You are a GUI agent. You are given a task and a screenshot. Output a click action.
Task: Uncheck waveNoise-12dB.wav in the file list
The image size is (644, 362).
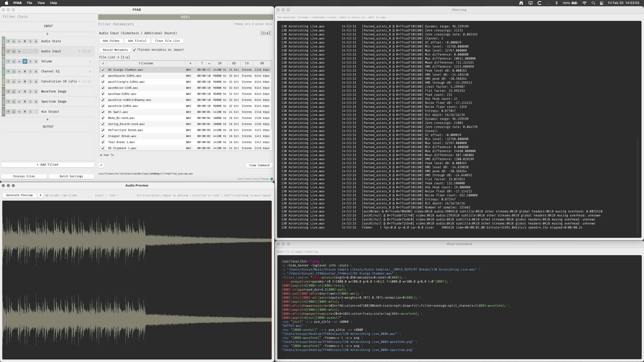[x=103, y=88]
